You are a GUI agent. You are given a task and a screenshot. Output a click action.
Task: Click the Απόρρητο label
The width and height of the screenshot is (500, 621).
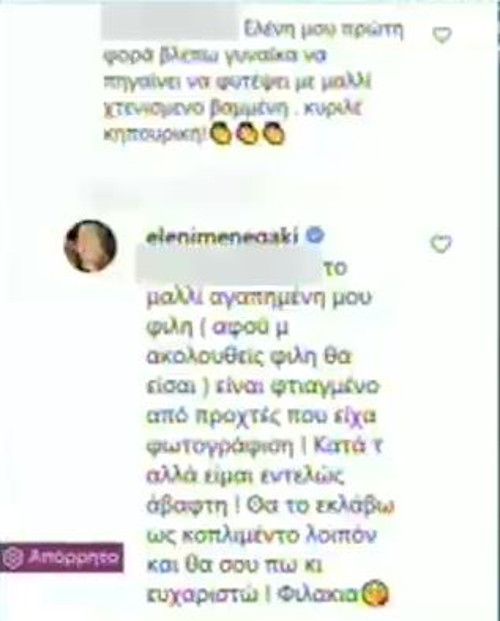click(73, 558)
